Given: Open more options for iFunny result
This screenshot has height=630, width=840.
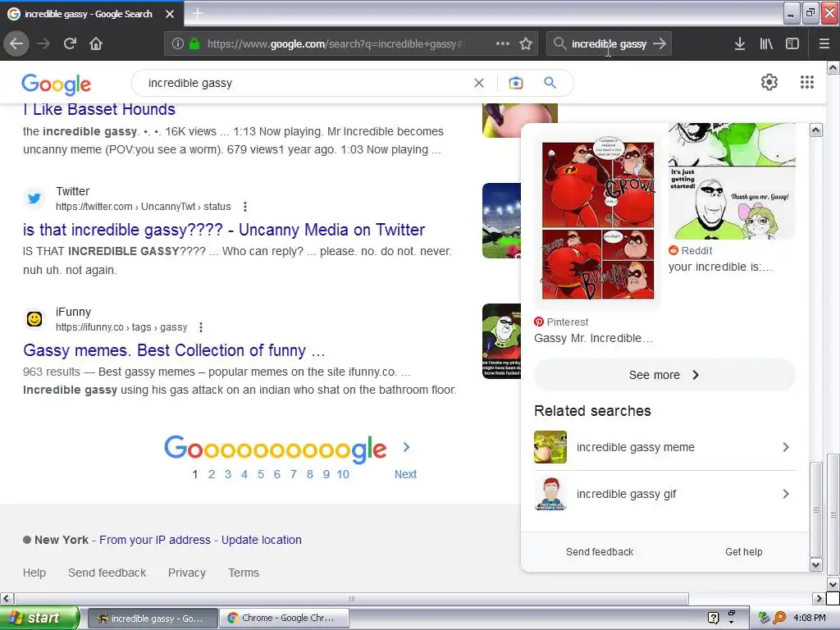Looking at the screenshot, I should click(x=200, y=327).
